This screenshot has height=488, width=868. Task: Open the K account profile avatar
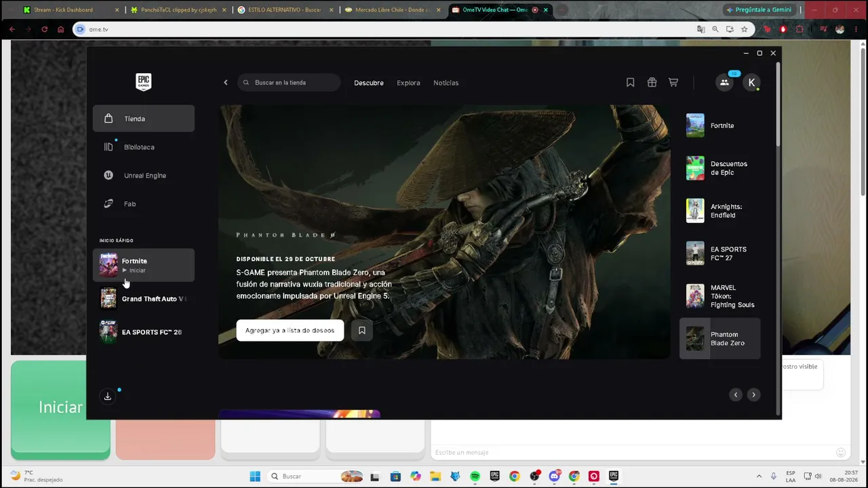coord(751,83)
